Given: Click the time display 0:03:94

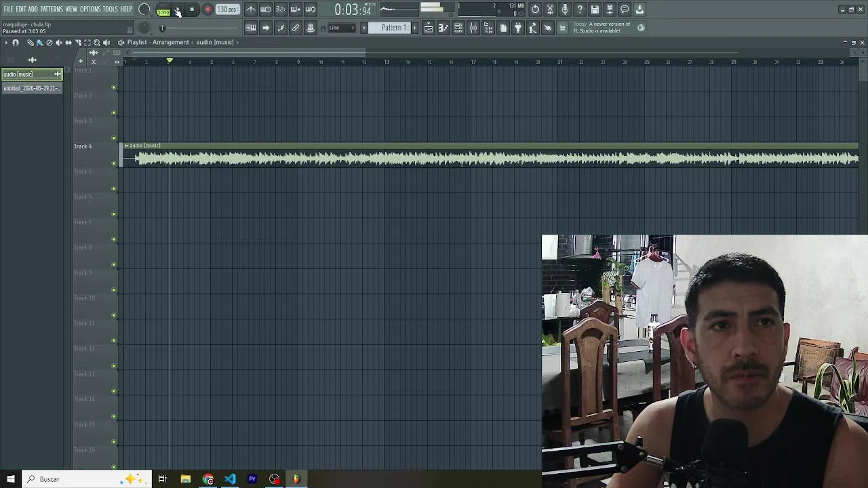Looking at the screenshot, I should click(353, 10).
